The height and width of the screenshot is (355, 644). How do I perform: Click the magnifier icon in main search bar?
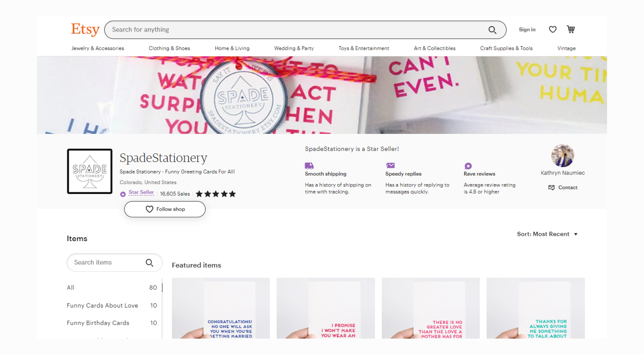click(x=492, y=30)
